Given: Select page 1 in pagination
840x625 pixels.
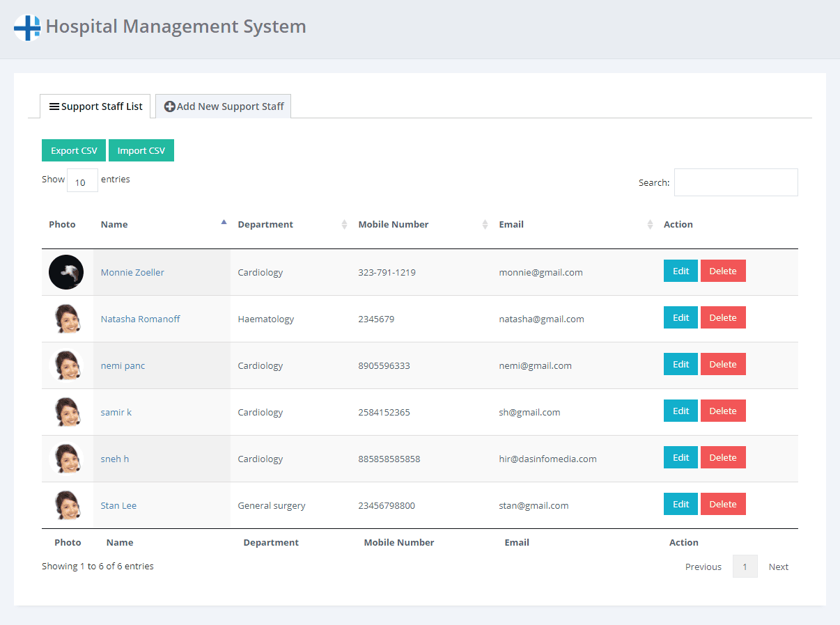Looking at the screenshot, I should (745, 567).
